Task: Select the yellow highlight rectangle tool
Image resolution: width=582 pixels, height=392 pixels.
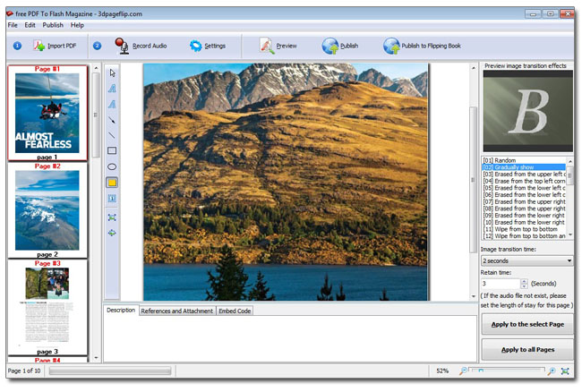Action: [x=112, y=183]
